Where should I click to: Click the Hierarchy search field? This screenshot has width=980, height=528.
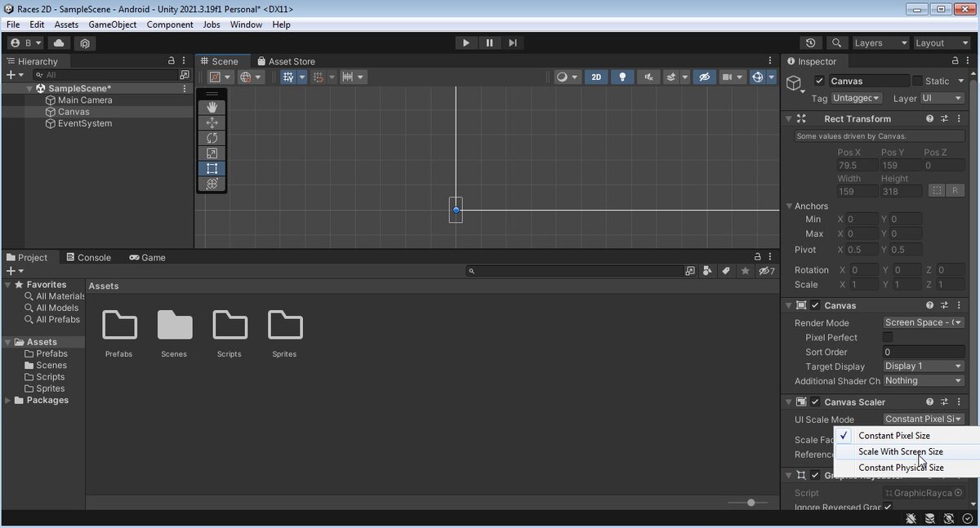coord(106,74)
